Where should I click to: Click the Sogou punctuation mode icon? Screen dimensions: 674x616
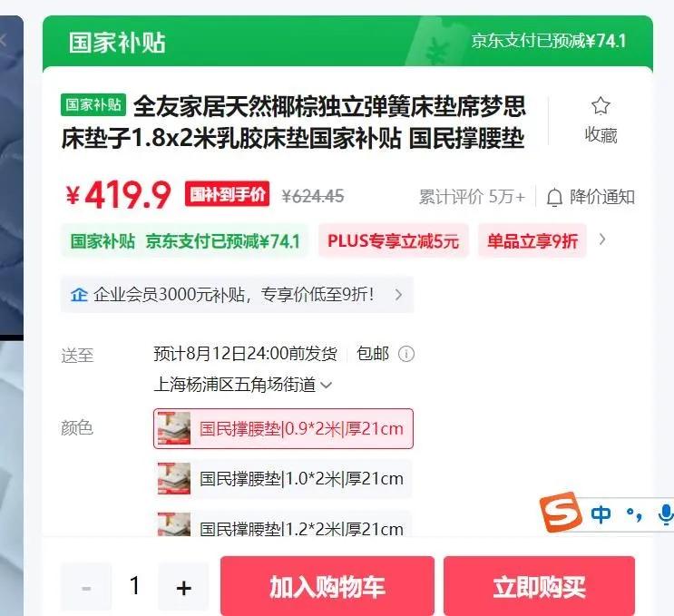(x=634, y=514)
